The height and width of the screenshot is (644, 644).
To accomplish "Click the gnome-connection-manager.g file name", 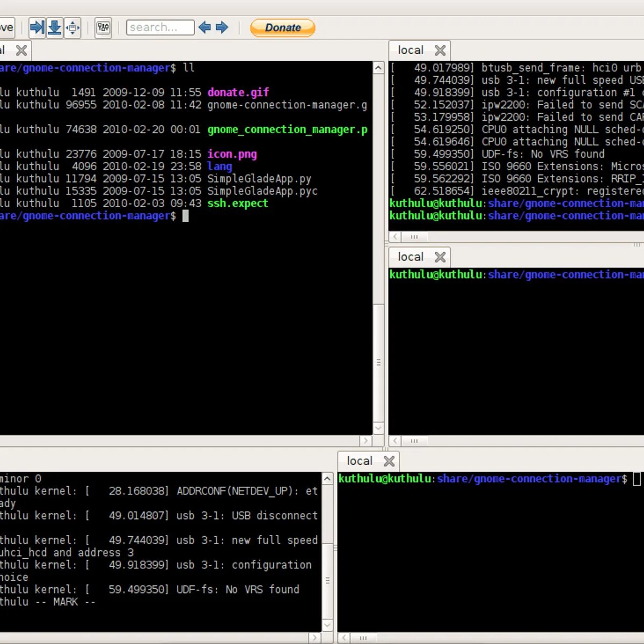I will coord(287,105).
